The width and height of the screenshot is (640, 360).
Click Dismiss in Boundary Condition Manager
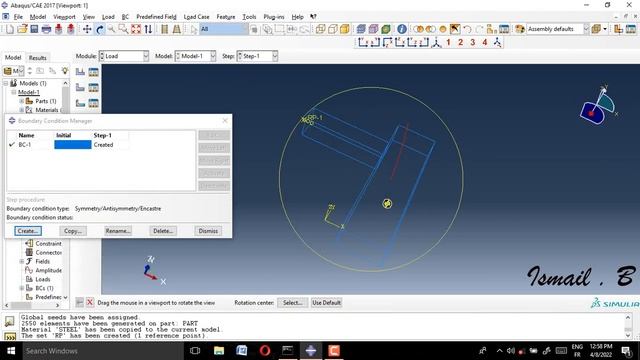[x=208, y=231]
